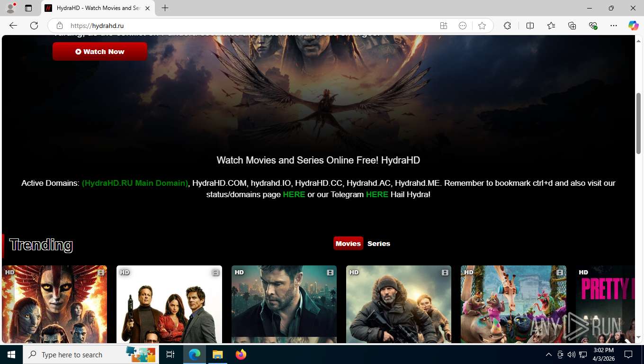Open the taskbar clock and date
The image size is (644, 364).
click(x=603, y=355)
